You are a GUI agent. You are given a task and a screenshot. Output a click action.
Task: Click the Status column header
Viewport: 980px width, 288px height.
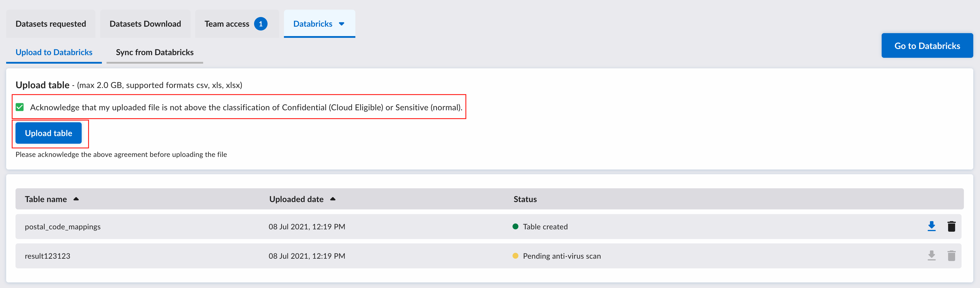[x=525, y=199]
